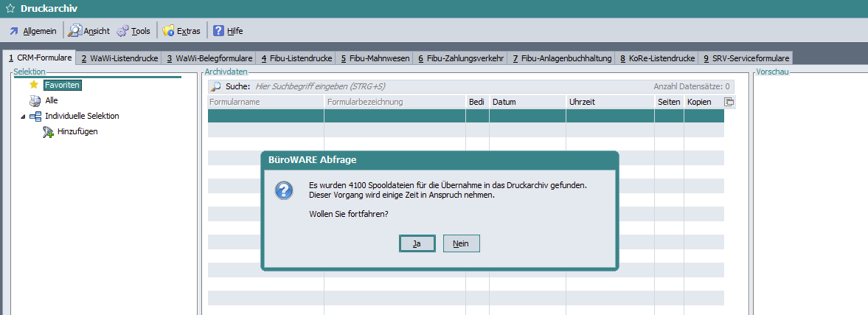Image resolution: width=868 pixels, height=315 pixels.
Task: Click the Ansicht magnifier icon
Action: 74,31
